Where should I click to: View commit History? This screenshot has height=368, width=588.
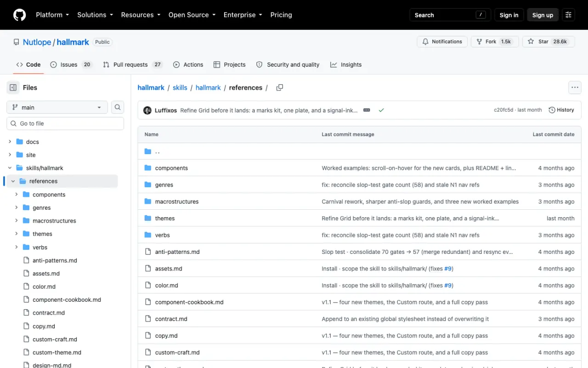(561, 110)
